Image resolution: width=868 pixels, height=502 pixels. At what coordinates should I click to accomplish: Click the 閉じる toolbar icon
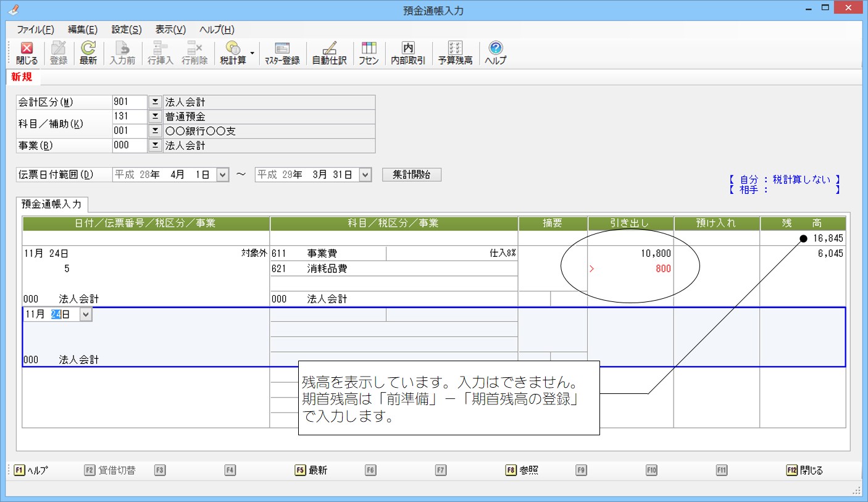(27, 53)
